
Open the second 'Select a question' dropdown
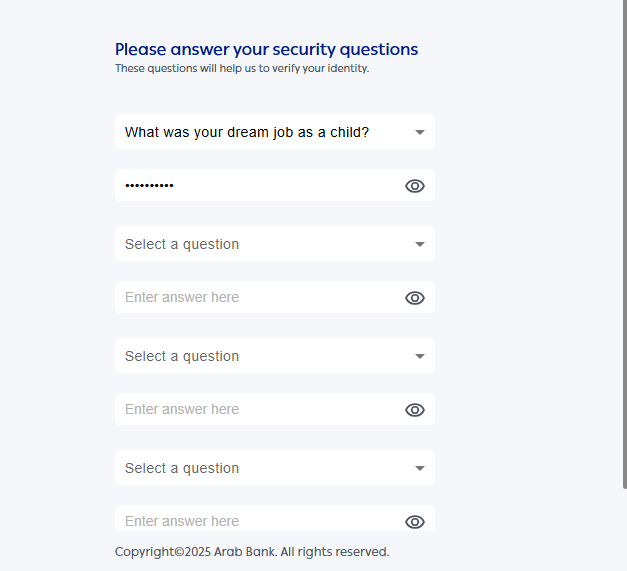pos(260,244)
